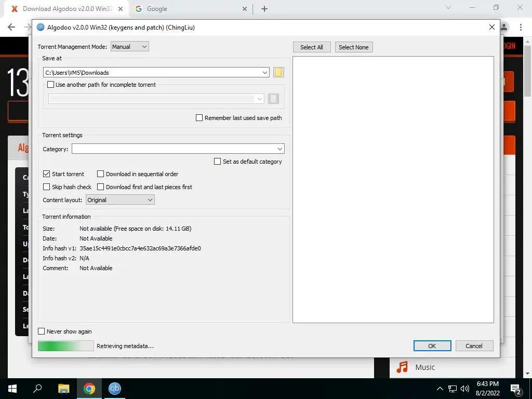532x399 pixels.
Task: Check Remember last used save path
Action: coord(199,118)
